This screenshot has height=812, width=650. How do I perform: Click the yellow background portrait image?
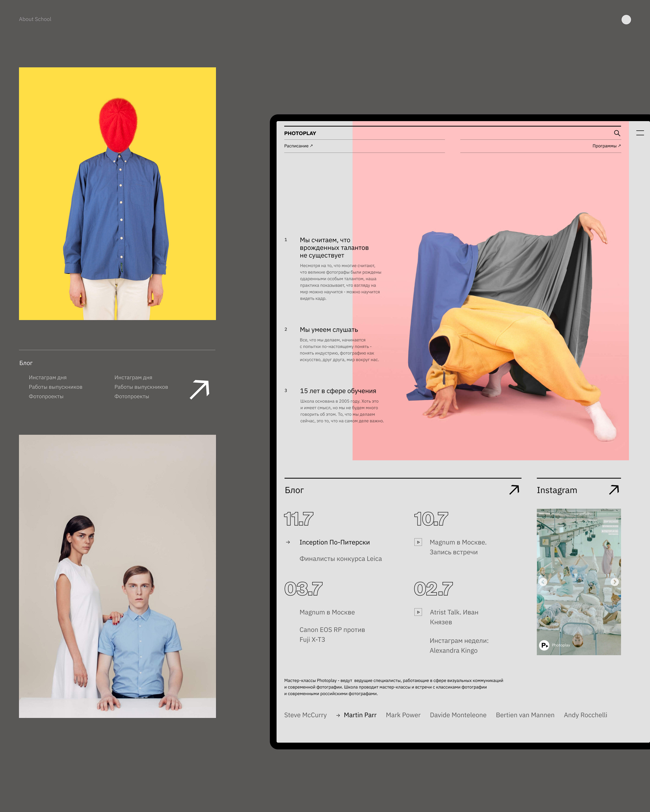(117, 193)
